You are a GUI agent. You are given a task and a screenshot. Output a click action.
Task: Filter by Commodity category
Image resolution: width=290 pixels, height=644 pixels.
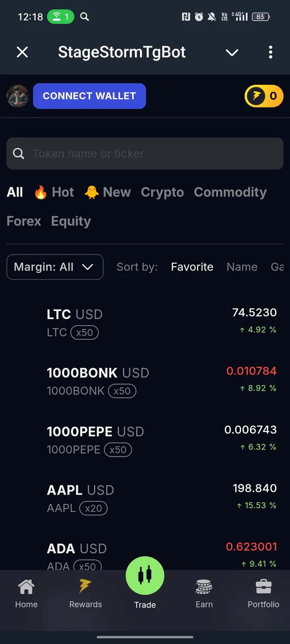230,192
